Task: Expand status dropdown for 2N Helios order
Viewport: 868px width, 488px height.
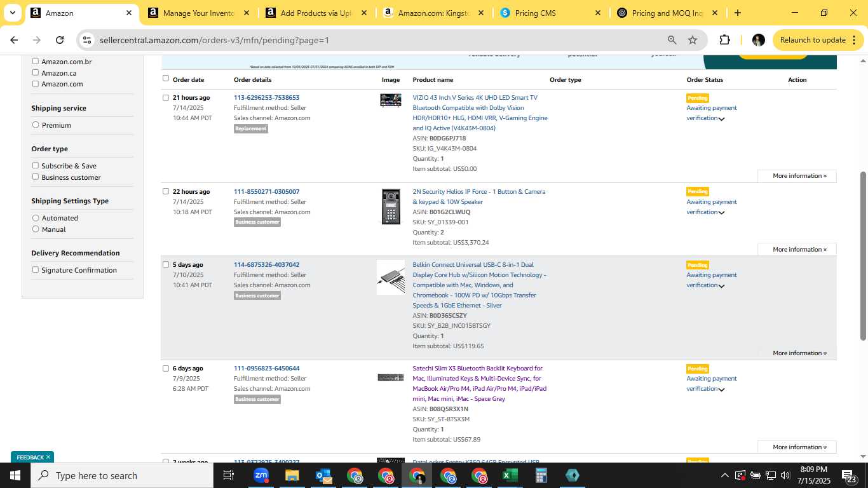Action: click(x=721, y=213)
